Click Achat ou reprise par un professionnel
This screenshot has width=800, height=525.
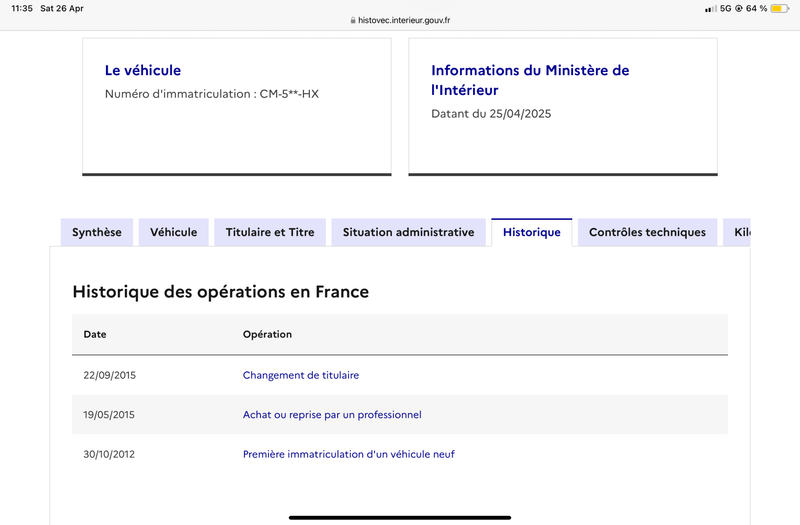(332, 415)
